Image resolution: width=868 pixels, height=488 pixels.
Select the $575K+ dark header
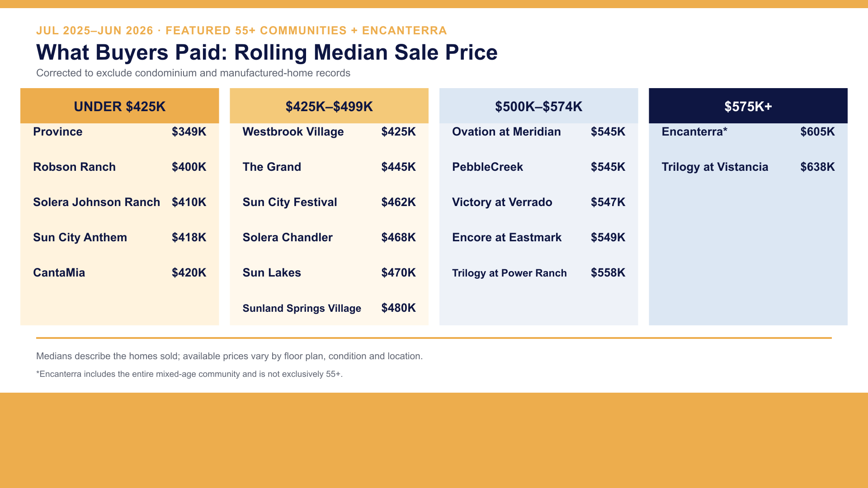click(x=748, y=106)
